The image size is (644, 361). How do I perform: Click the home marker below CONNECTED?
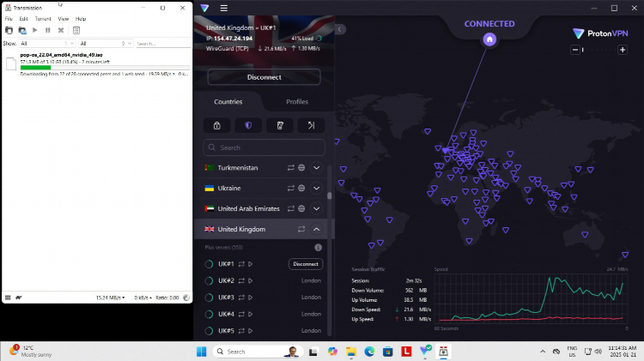[x=489, y=39]
